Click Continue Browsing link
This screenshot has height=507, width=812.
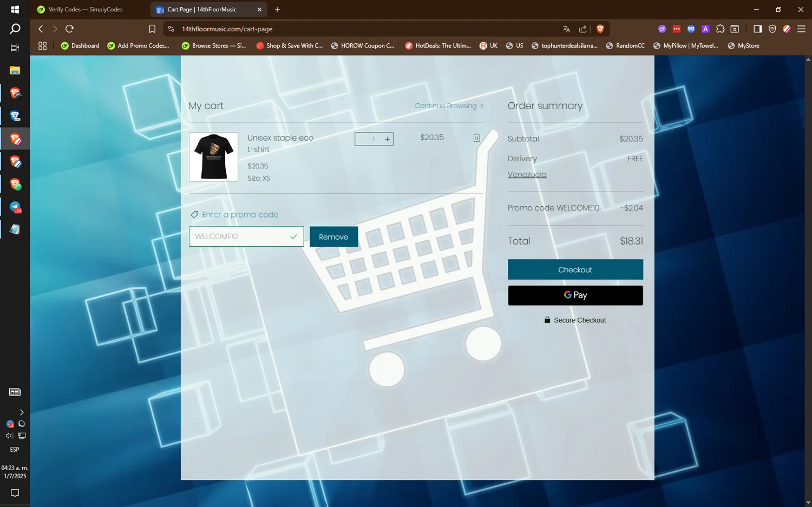tap(449, 106)
